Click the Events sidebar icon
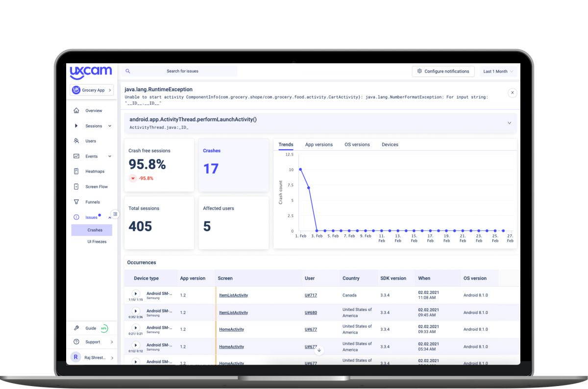This screenshot has height=389, width=588. (77, 156)
